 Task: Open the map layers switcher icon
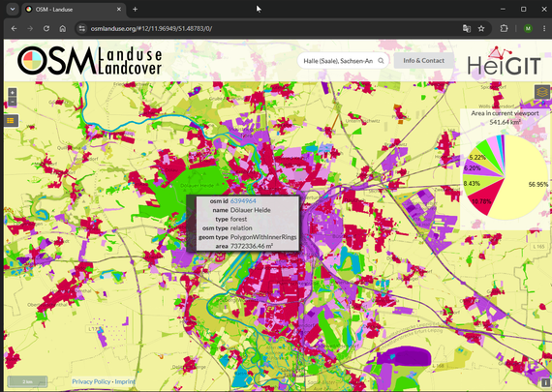(x=542, y=92)
